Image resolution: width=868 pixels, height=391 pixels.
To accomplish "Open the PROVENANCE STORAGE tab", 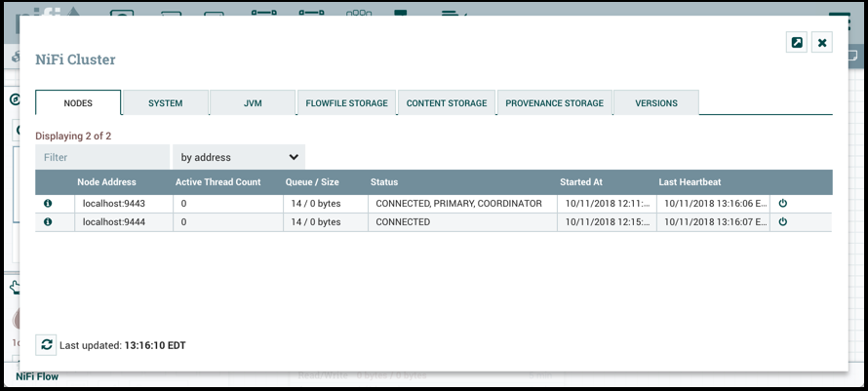I will 555,103.
